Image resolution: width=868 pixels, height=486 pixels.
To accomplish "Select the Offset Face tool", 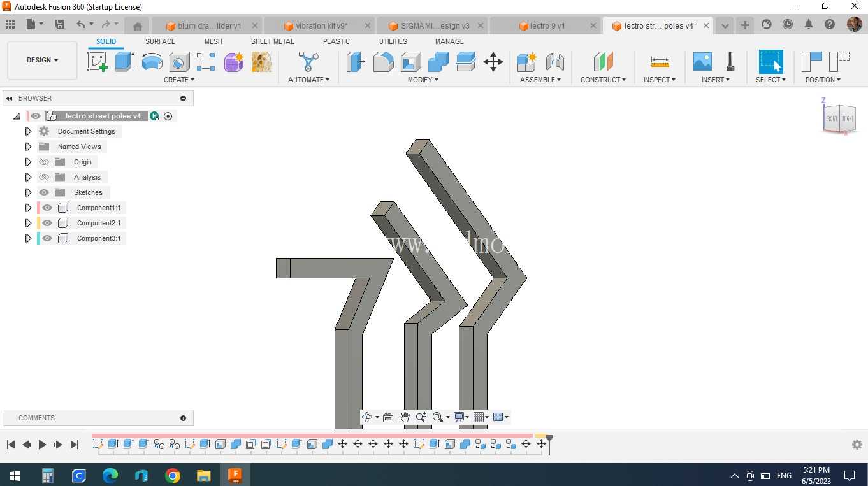I will click(x=466, y=62).
